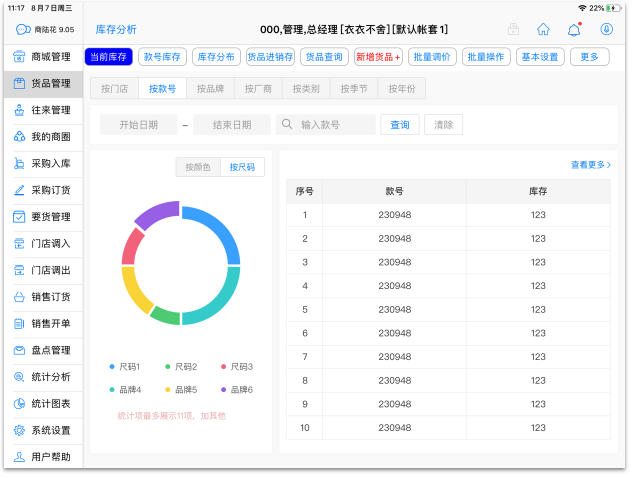Click the greyed printer icon in header
This screenshot has width=633, height=478.
click(x=514, y=29)
